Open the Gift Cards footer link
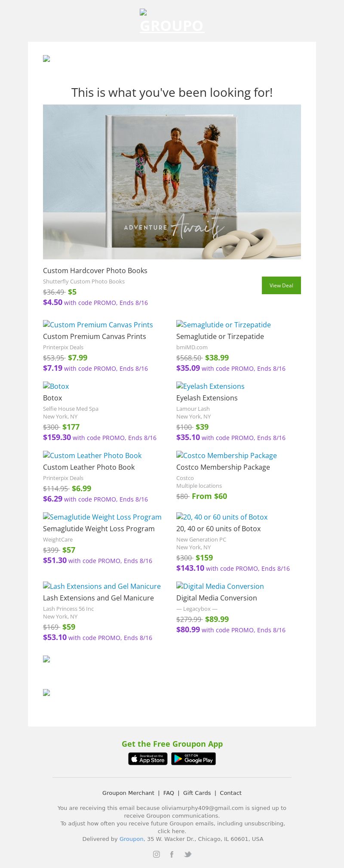Image resolution: width=344 pixels, height=868 pixels. point(197,793)
